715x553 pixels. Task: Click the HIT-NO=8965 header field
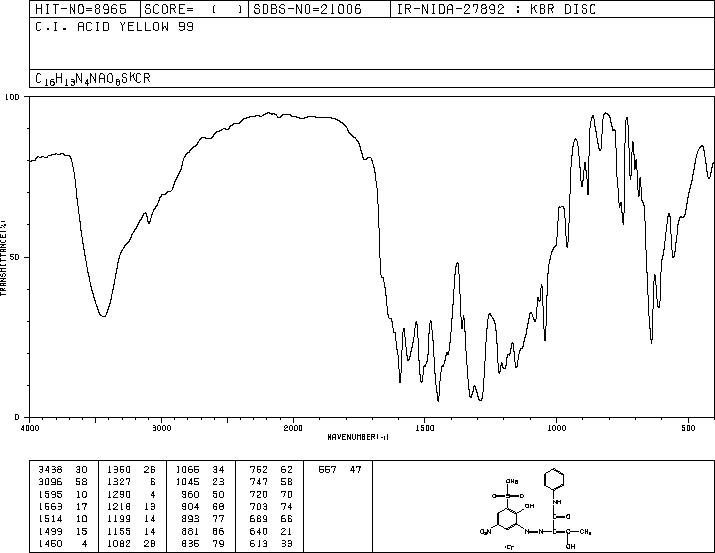[85, 9]
